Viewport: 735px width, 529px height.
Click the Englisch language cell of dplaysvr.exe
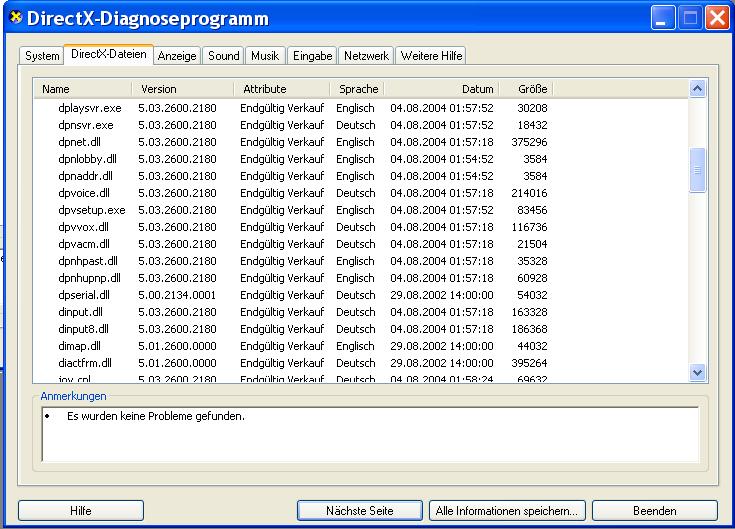click(355, 108)
